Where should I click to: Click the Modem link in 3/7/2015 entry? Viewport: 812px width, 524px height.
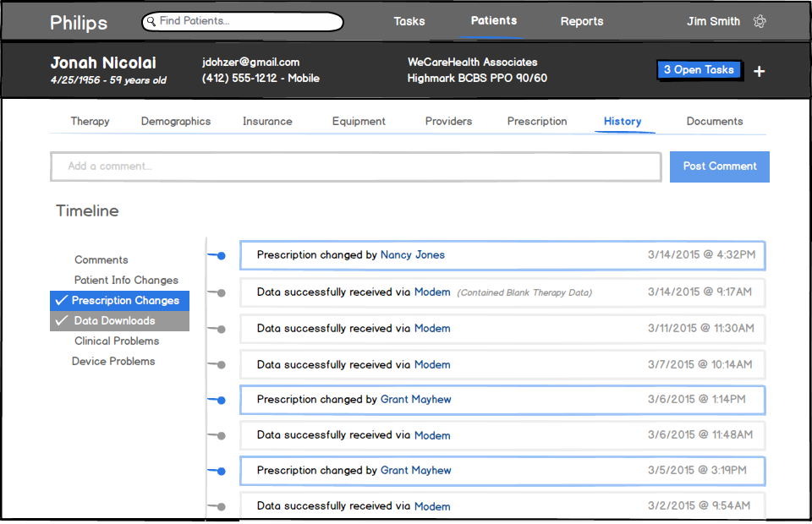click(x=432, y=365)
